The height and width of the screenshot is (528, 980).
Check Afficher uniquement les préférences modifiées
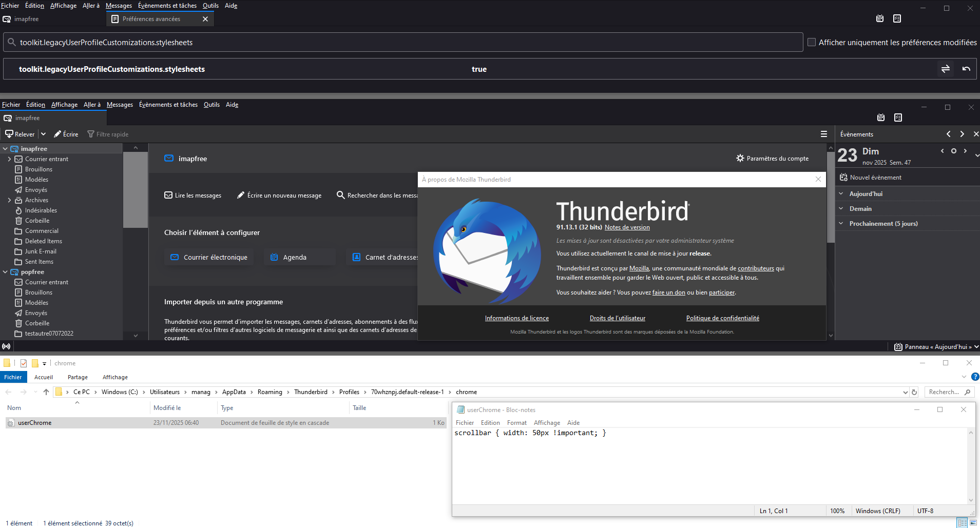tap(812, 42)
